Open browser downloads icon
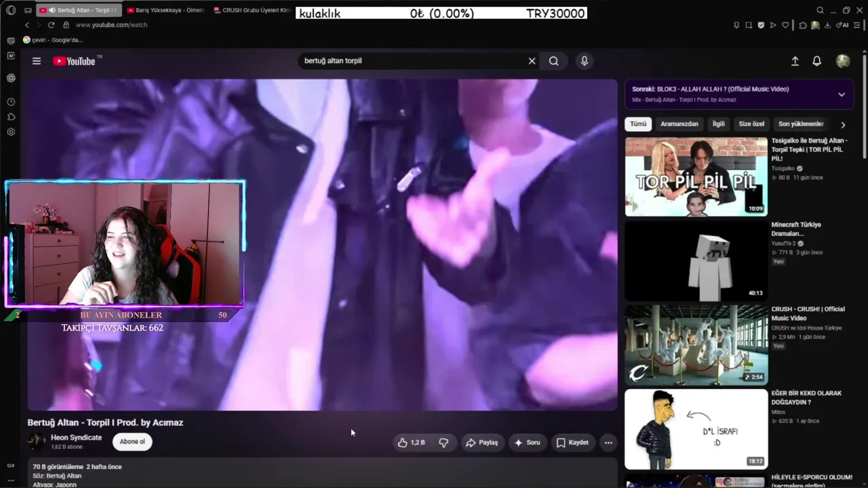The height and width of the screenshot is (488, 868). click(827, 25)
